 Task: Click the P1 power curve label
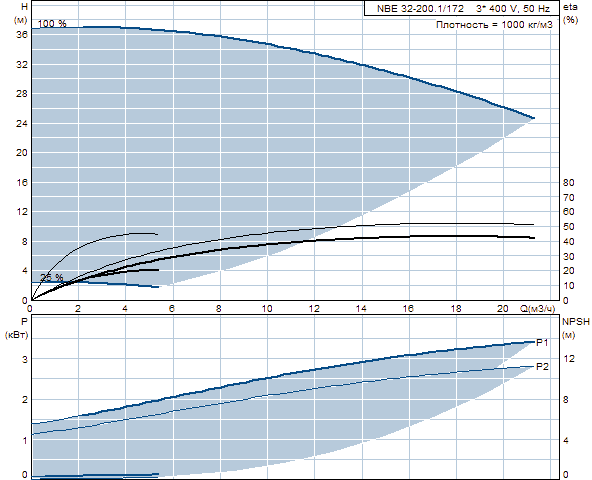[x=542, y=343]
